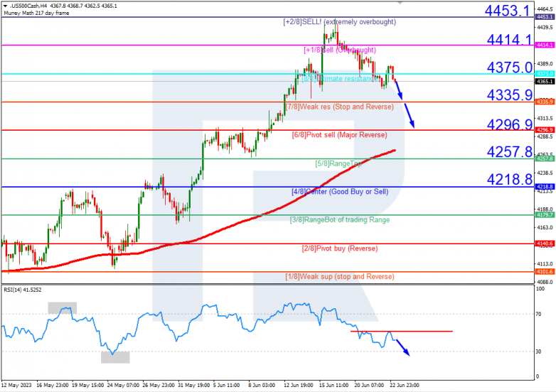
Task: Click the orange 4335.9 price tag on the axis
Action: coord(545,102)
